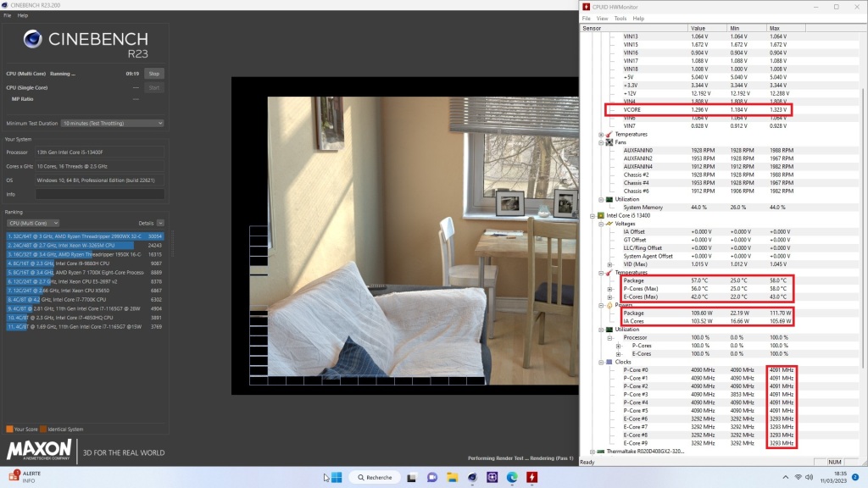
Task: Click the Recherche search box in taskbar
Action: (x=373, y=477)
